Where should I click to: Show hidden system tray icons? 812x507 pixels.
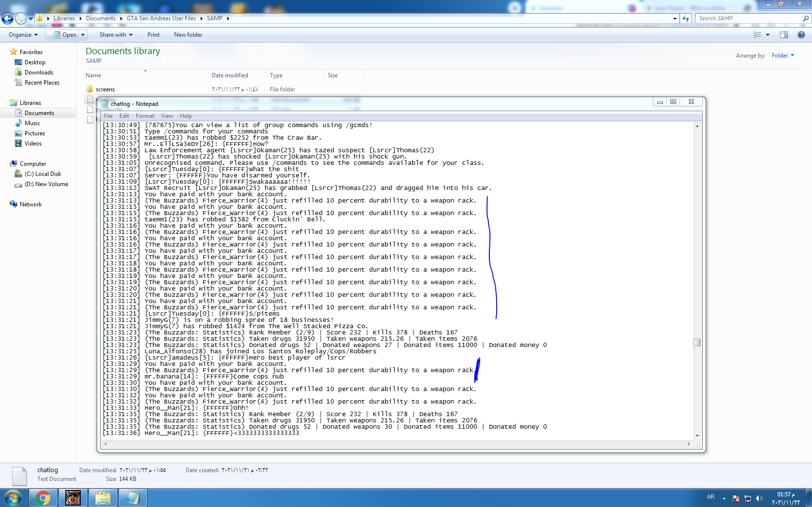tap(724, 498)
